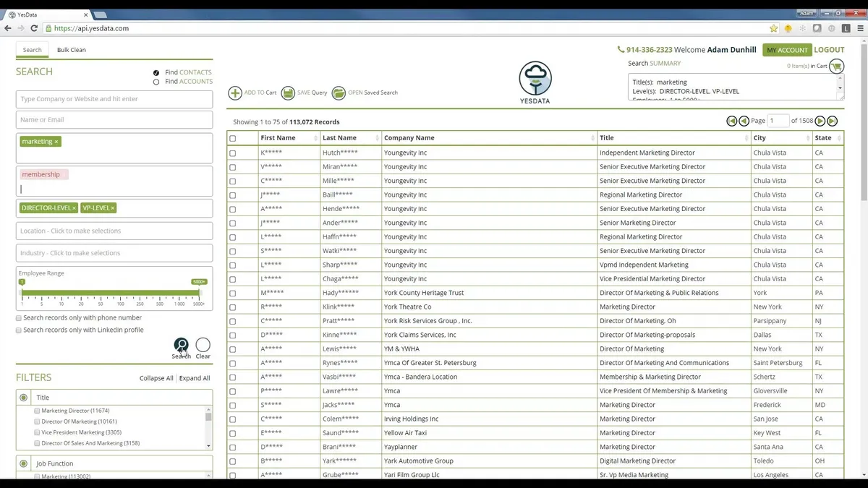The height and width of the screenshot is (488, 868).
Task: Open the Chrome menu icon
Action: coord(860,28)
